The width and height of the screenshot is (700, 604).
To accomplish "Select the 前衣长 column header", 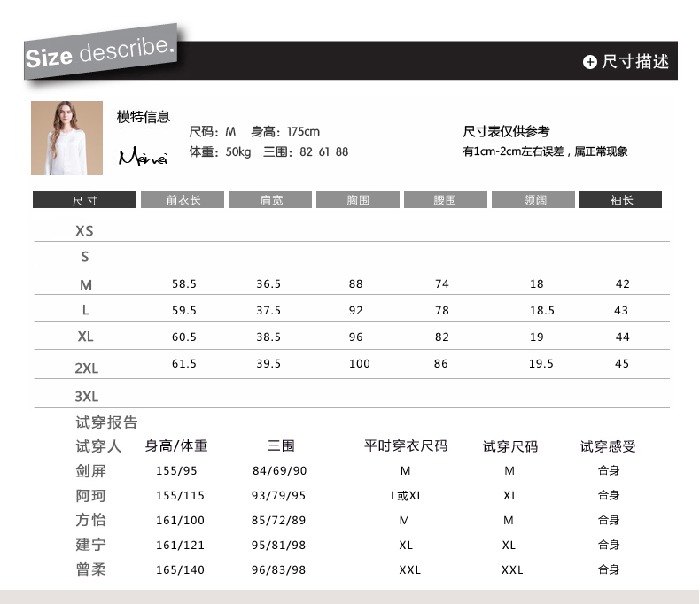I will point(183,200).
